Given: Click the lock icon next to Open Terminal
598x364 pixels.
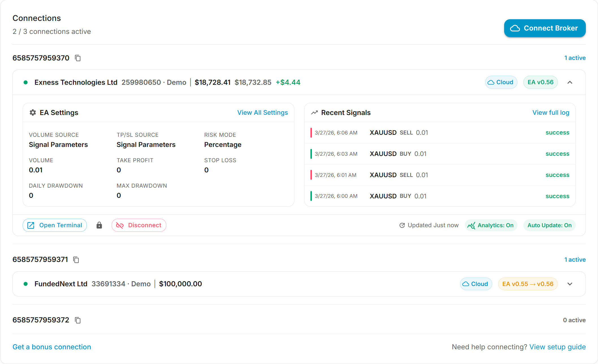Looking at the screenshot, I should pyautogui.click(x=99, y=225).
